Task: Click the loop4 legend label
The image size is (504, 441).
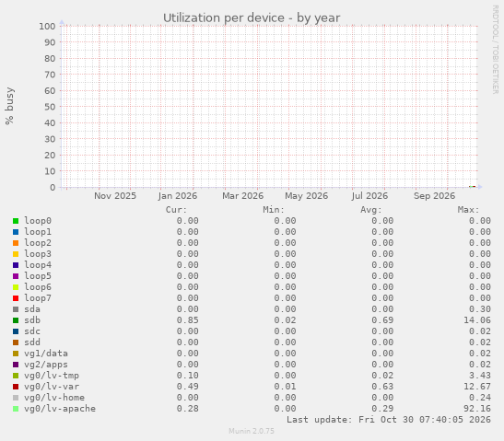Action: pyautogui.click(x=38, y=265)
